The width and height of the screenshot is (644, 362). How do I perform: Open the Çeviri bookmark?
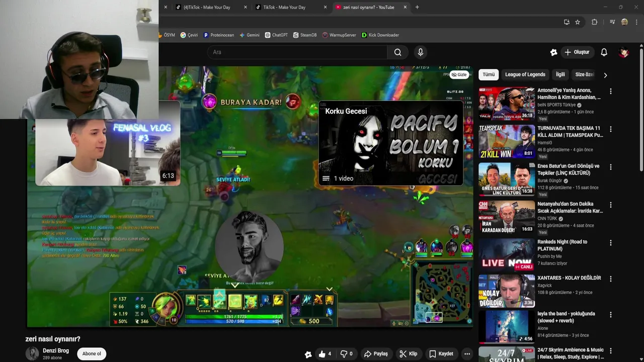tap(189, 35)
